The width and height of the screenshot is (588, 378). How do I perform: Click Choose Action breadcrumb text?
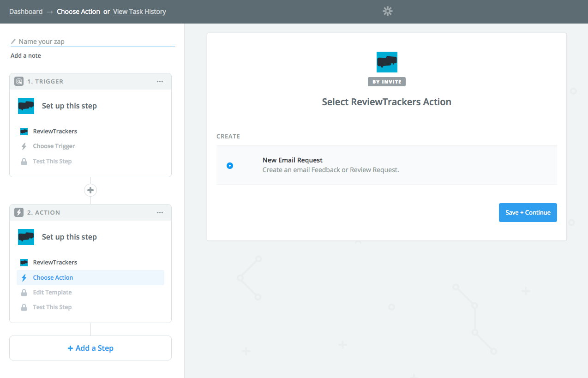tap(78, 12)
